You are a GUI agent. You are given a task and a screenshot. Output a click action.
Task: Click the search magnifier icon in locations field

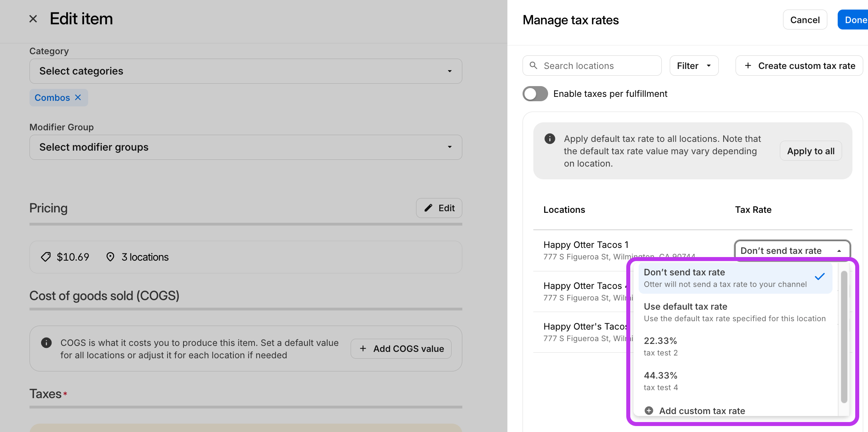533,65
